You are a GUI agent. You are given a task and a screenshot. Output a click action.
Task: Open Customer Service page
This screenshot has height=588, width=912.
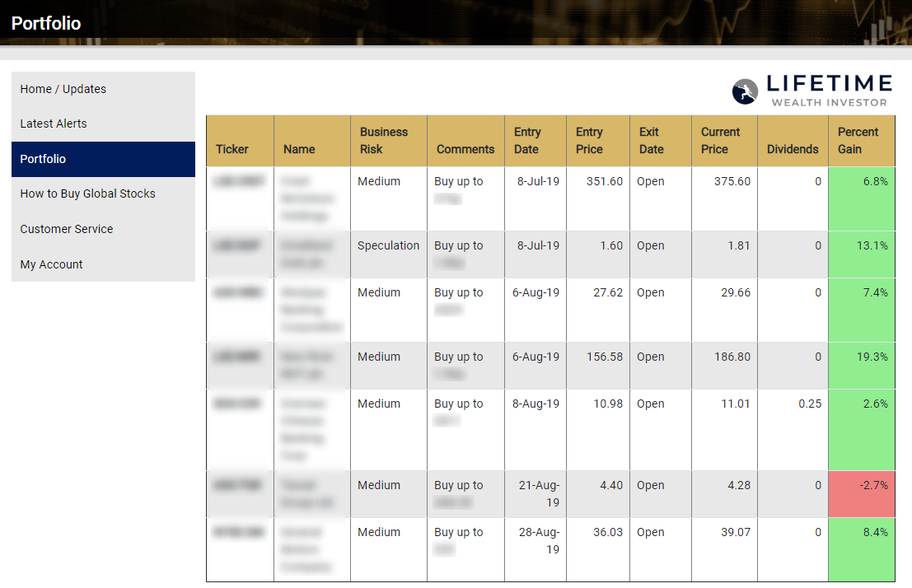point(104,229)
